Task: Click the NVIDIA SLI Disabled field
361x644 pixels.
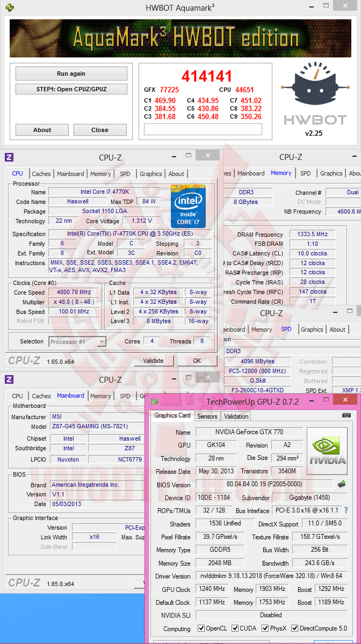Action: (x=271, y=615)
